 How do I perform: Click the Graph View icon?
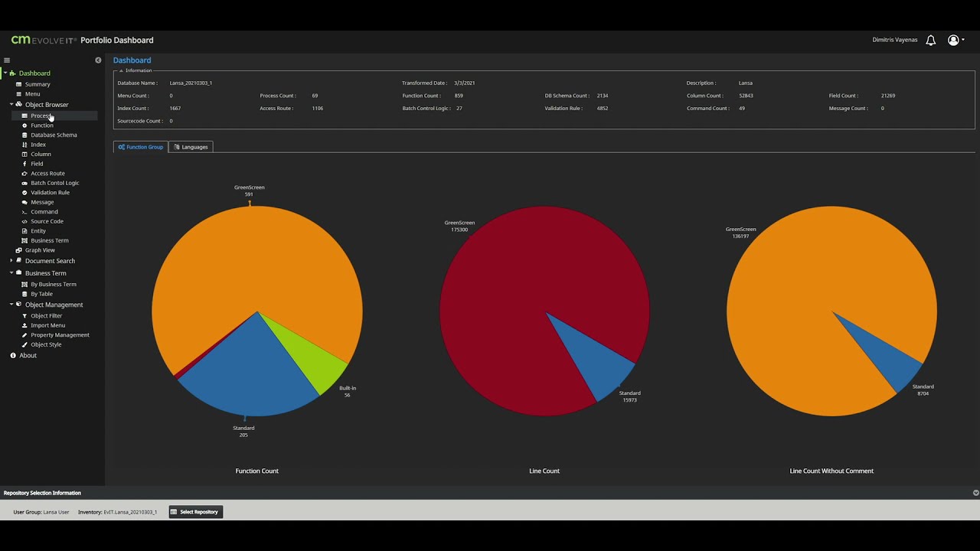coord(19,250)
